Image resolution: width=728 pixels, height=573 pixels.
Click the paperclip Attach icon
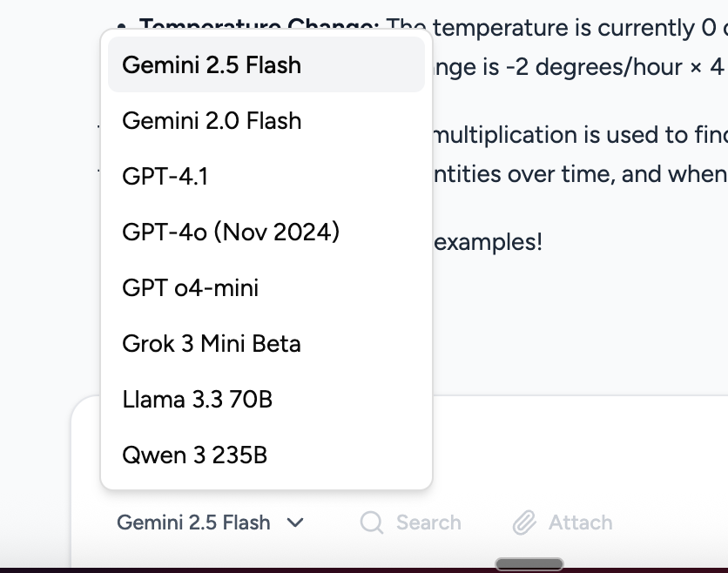(x=523, y=522)
